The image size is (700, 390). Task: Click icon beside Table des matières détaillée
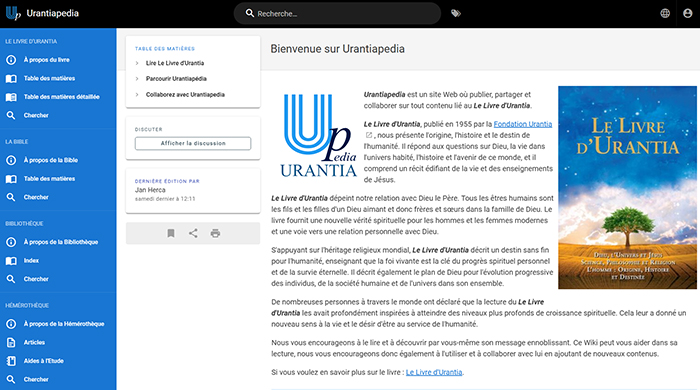pyautogui.click(x=11, y=97)
